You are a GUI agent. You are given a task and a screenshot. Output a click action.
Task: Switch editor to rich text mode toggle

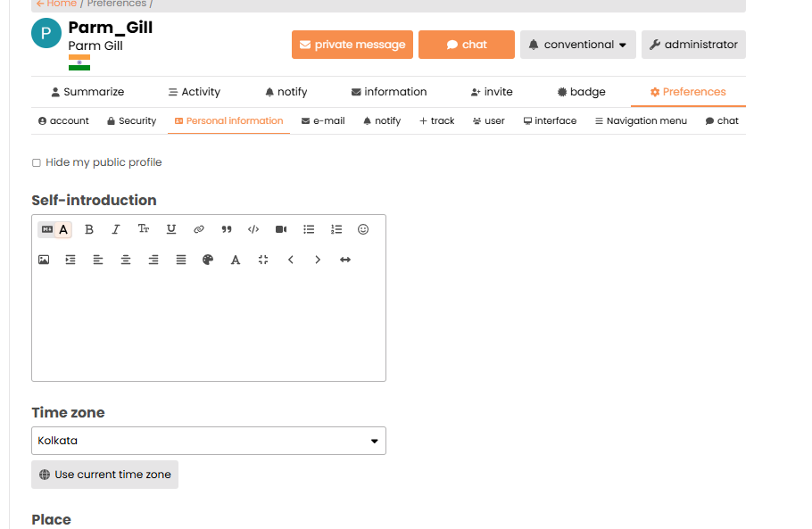click(63, 229)
